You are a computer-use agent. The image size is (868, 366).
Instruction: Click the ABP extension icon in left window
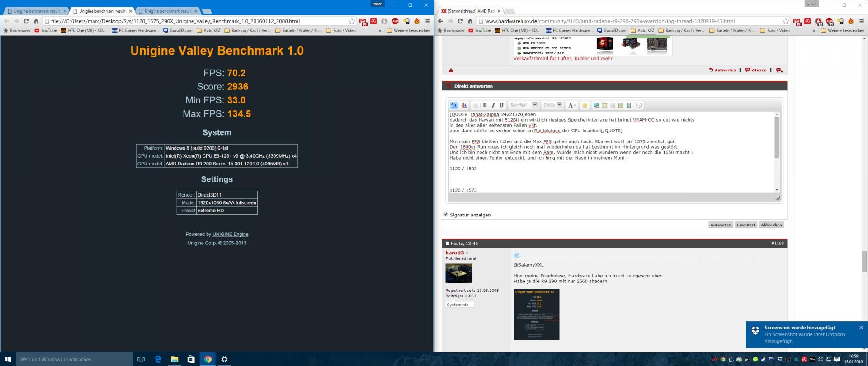tap(395, 21)
